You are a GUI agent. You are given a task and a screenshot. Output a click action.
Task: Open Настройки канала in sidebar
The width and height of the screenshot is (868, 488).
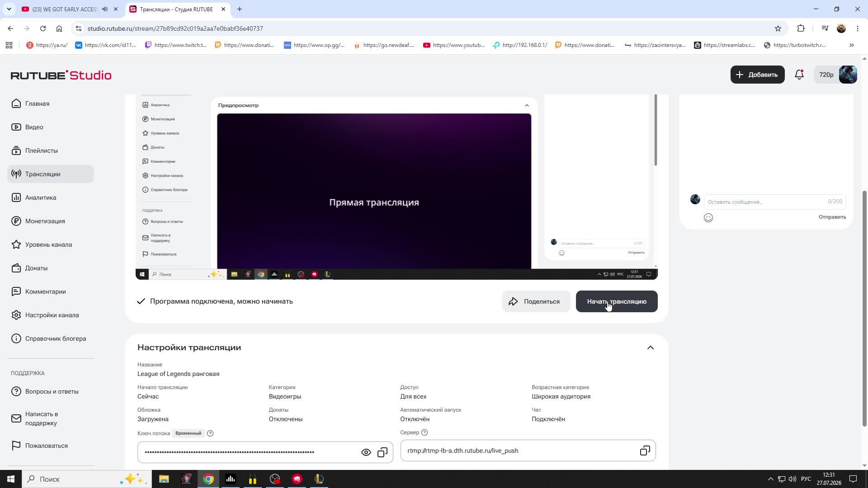point(50,315)
